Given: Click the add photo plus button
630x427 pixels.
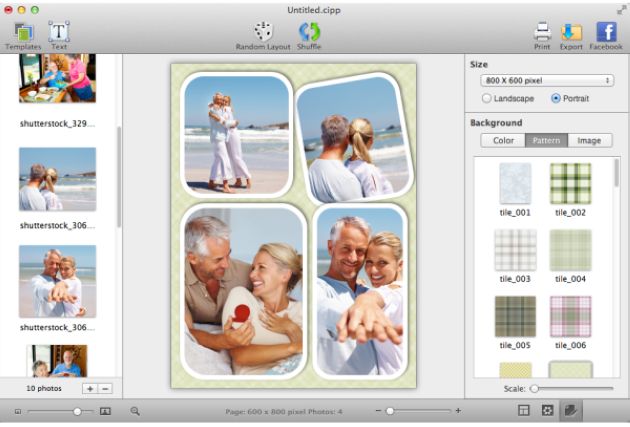Looking at the screenshot, I should (90, 388).
